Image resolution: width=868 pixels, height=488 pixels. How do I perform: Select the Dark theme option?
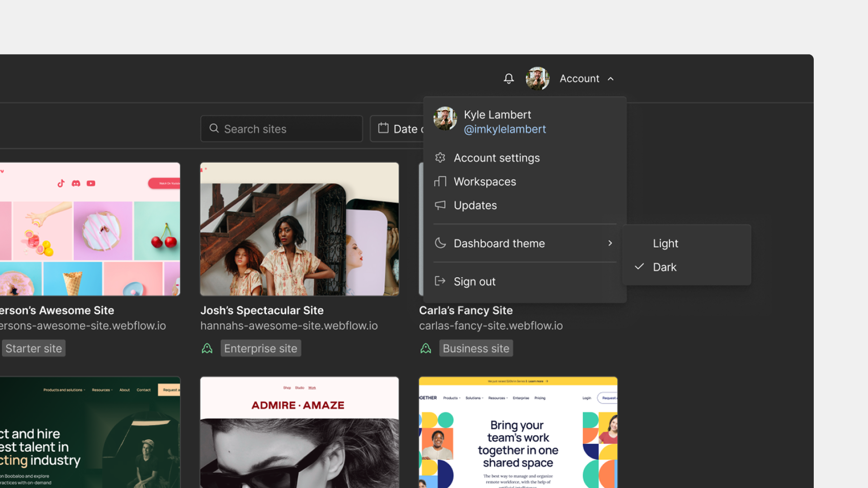(665, 267)
